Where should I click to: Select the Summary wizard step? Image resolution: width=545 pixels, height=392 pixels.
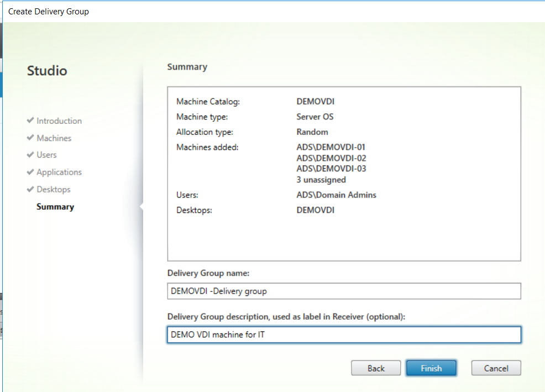point(55,207)
